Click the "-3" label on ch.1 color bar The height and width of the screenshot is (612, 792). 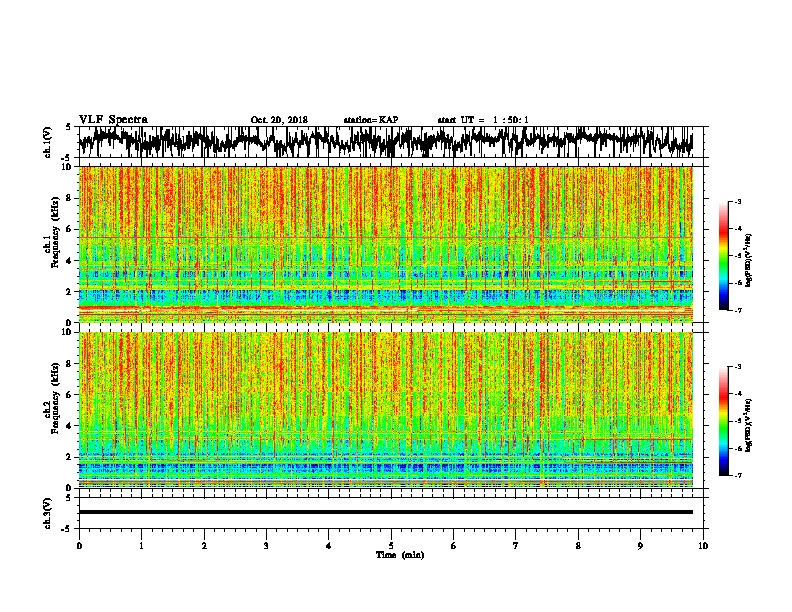click(x=738, y=201)
